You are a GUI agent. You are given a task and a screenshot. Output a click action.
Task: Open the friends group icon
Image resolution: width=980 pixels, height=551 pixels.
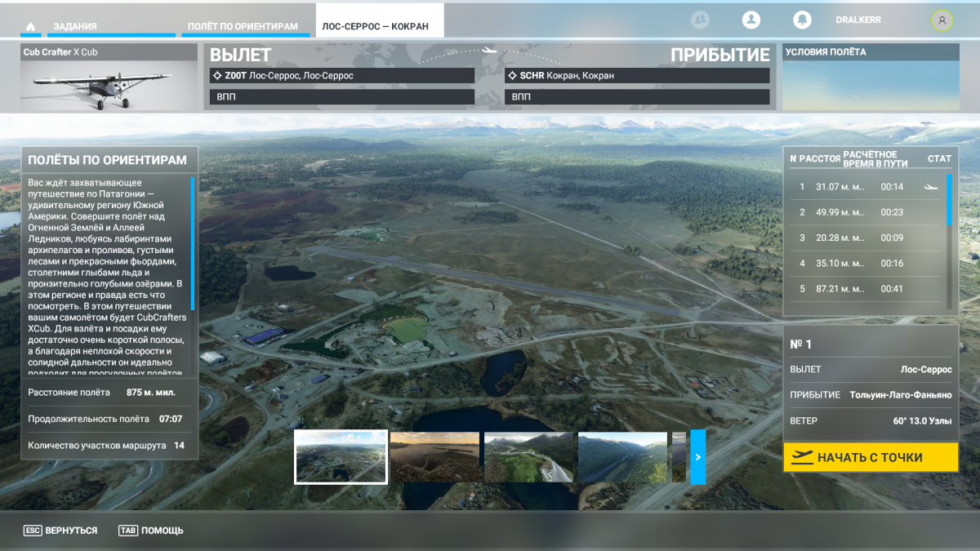click(x=700, y=20)
